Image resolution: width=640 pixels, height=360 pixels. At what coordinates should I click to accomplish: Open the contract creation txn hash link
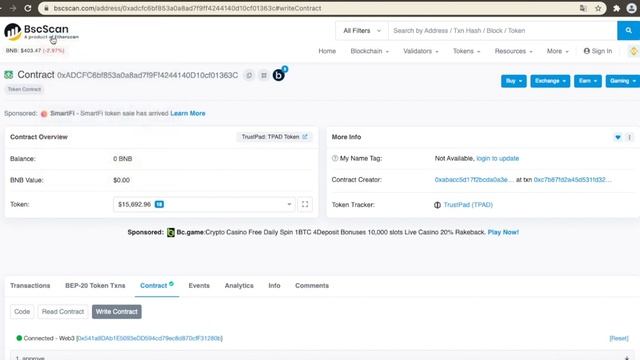click(573, 180)
